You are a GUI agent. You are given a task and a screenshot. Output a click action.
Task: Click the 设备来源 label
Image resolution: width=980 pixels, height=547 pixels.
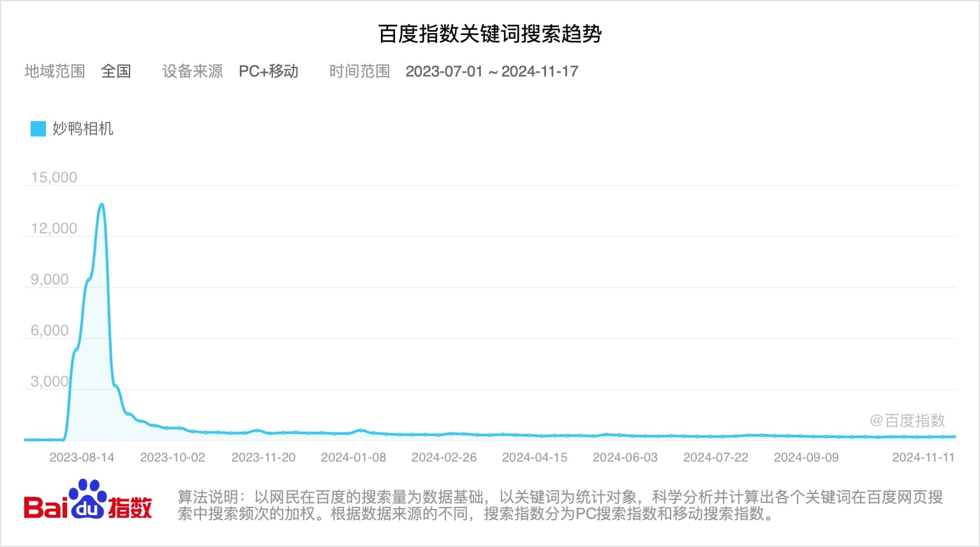192,71
